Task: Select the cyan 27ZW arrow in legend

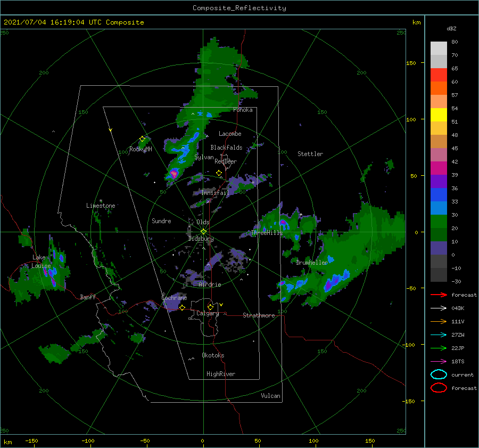Action: click(439, 335)
